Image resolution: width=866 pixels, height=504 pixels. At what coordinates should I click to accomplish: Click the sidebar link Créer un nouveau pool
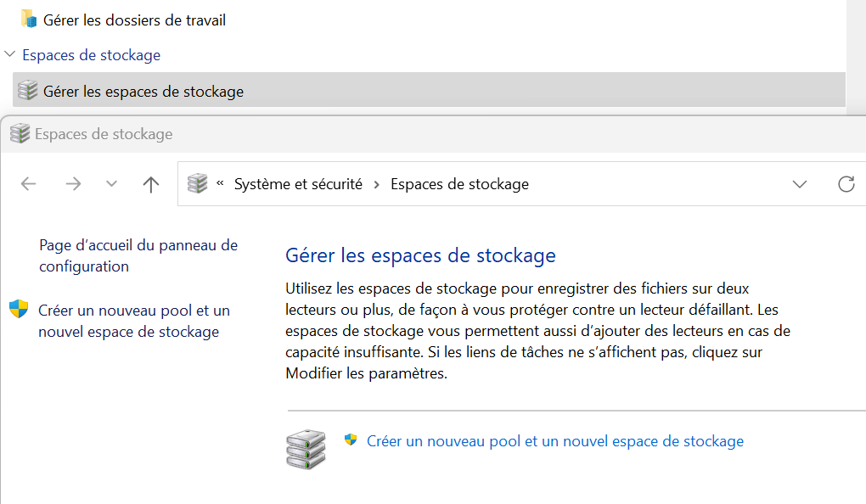(x=133, y=321)
